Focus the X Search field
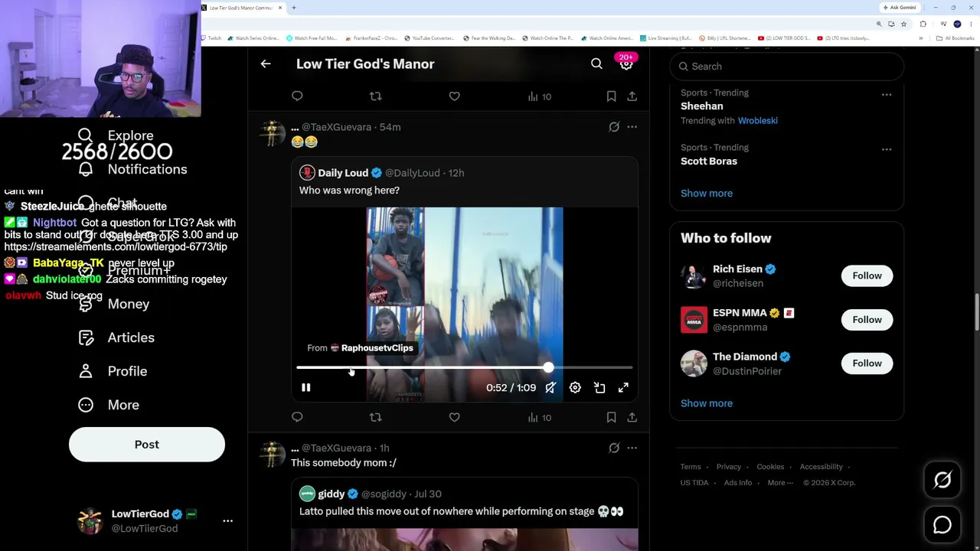The width and height of the screenshot is (980, 551). [x=786, y=67]
